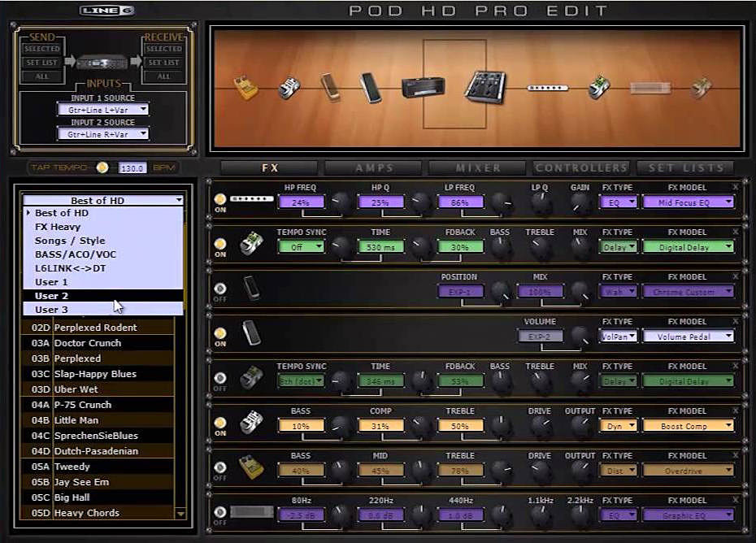756x543 pixels.
Task: Click Receive Selected button
Action: [164, 49]
